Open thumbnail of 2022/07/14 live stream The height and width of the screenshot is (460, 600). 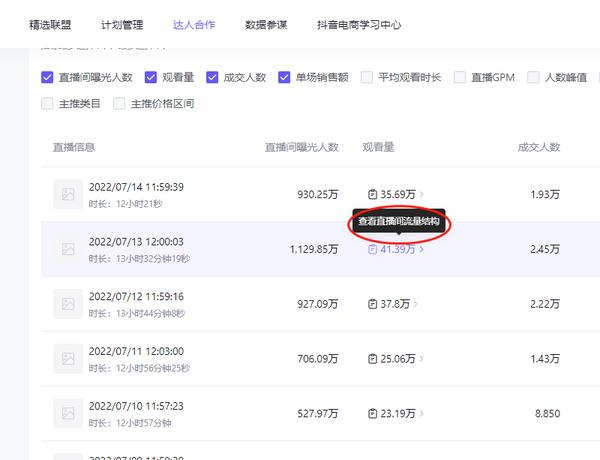[68, 194]
